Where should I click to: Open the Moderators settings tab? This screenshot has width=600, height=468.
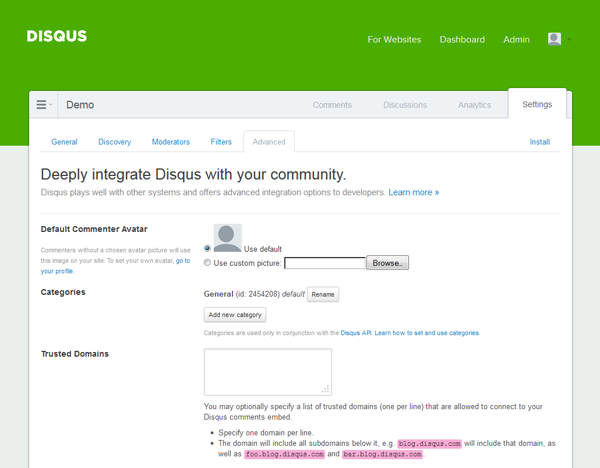(171, 142)
